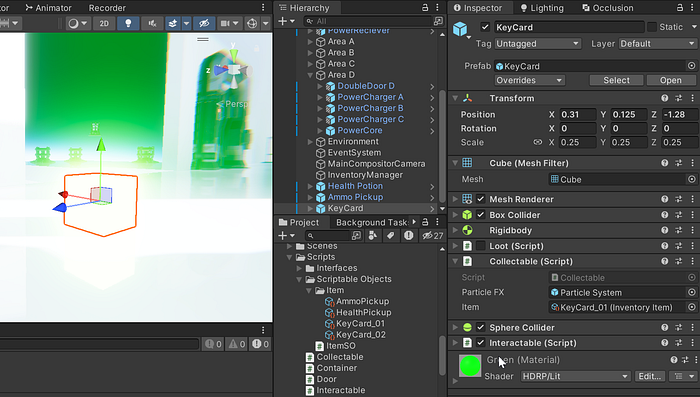This screenshot has height=397, width=700.
Task: Open Collectable script kebab menu
Action: tap(692, 261)
